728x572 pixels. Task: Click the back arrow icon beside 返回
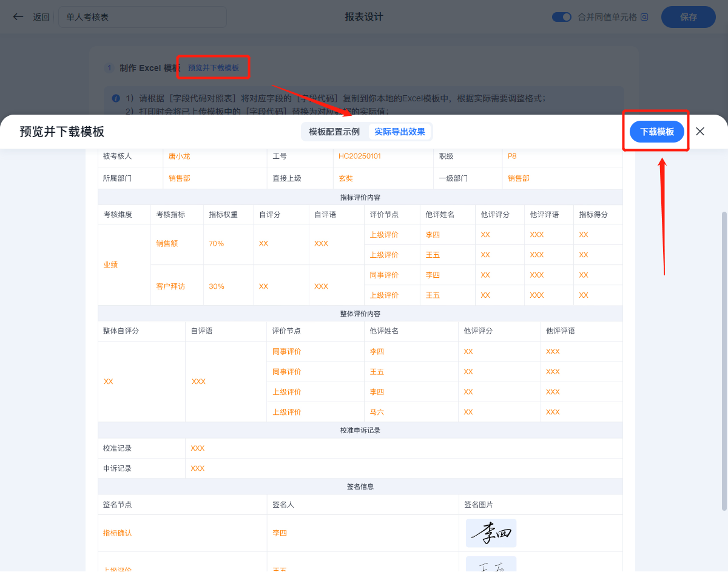(18, 16)
